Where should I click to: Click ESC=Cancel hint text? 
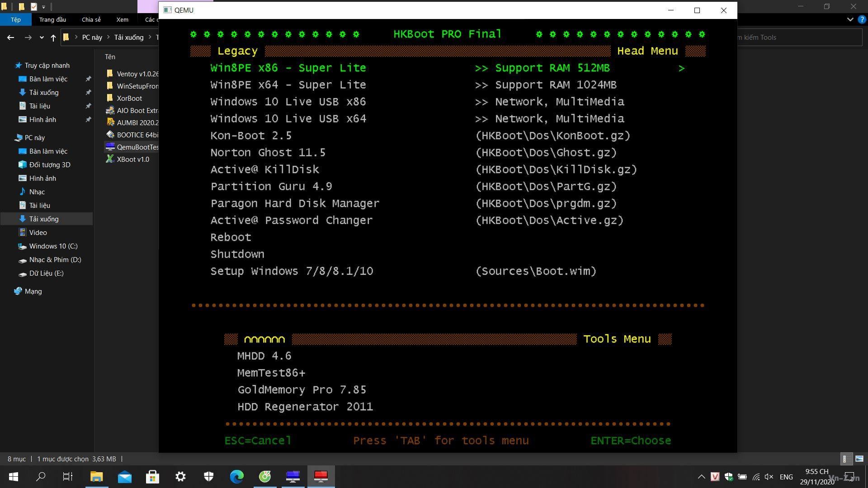[x=258, y=441]
